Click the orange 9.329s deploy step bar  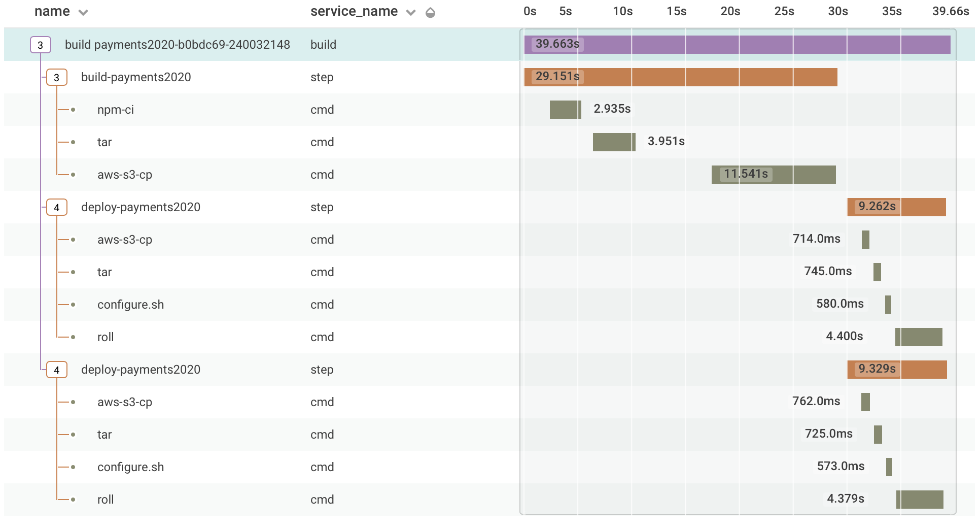pyautogui.click(x=897, y=370)
